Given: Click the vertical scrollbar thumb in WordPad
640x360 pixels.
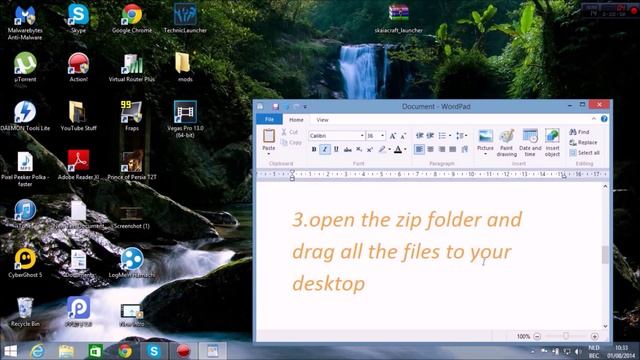Looking at the screenshot, I should 605,255.
